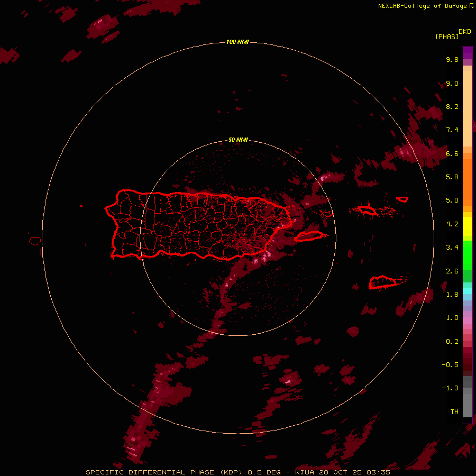Click the TH threshold label
476x476 pixels.
(x=454, y=412)
